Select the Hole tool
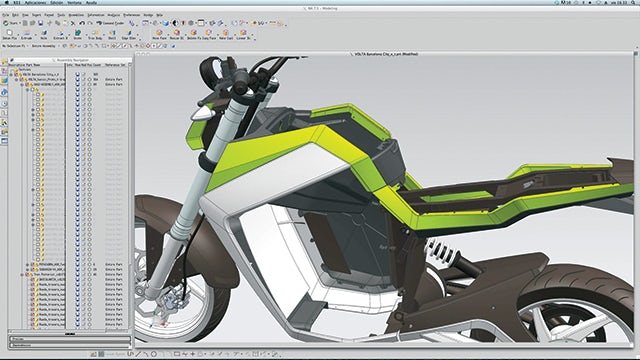This screenshot has width=640, height=360. (x=44, y=35)
